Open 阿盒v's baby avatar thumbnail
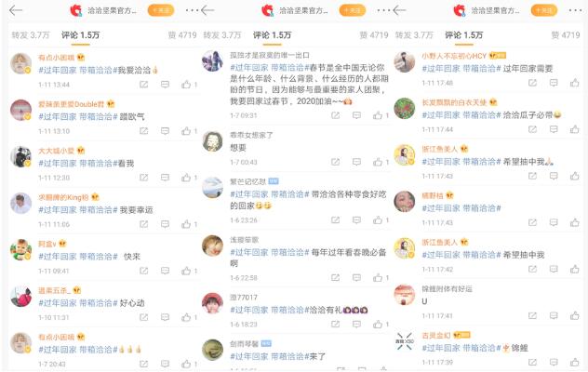This screenshot has width=588, height=372. 21,250
